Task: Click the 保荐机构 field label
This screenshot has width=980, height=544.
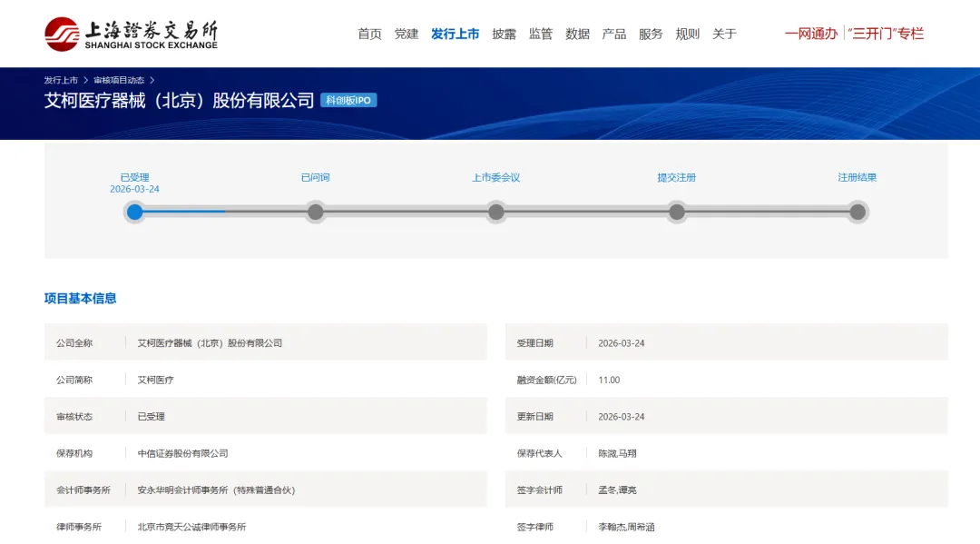Action: click(74, 453)
